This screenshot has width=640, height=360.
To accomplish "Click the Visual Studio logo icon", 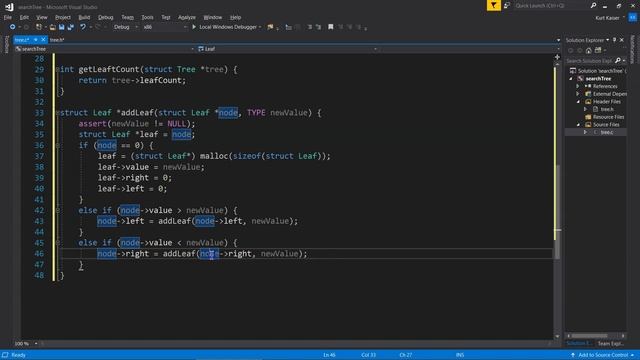I will [9, 7].
